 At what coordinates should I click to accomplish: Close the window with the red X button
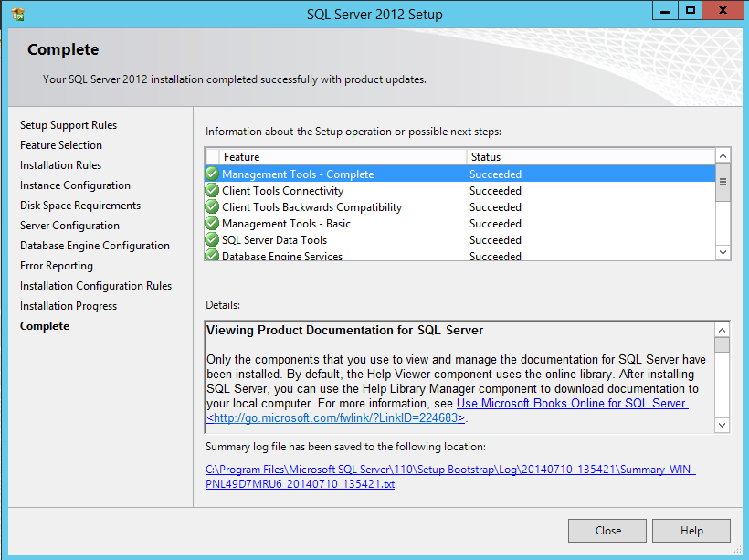[723, 11]
